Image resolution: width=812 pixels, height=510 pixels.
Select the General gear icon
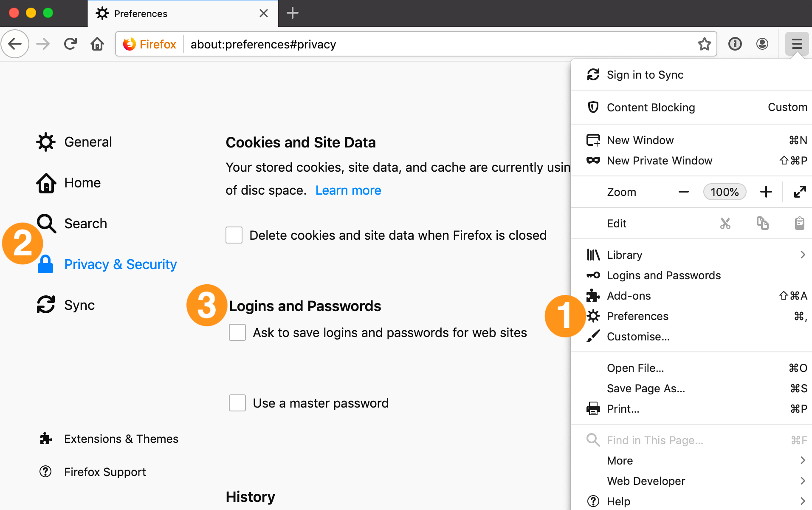coord(46,142)
